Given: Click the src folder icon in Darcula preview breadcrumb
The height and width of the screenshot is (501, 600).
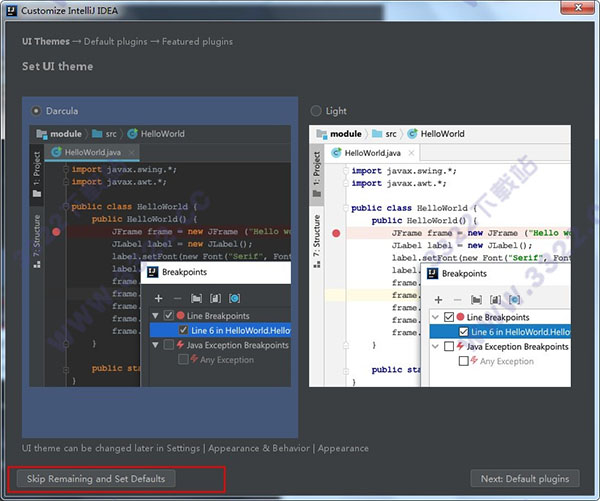Looking at the screenshot, I should (96, 133).
